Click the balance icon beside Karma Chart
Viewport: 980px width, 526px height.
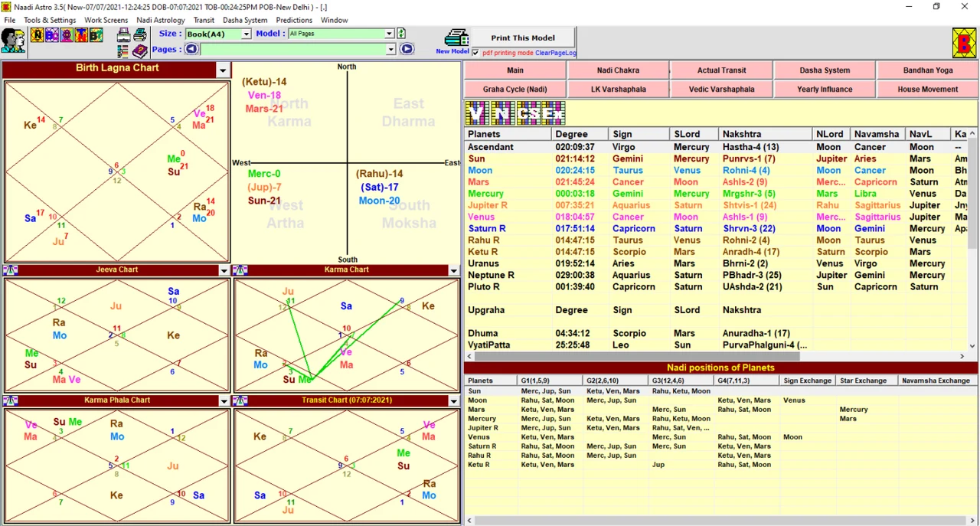[x=240, y=270]
